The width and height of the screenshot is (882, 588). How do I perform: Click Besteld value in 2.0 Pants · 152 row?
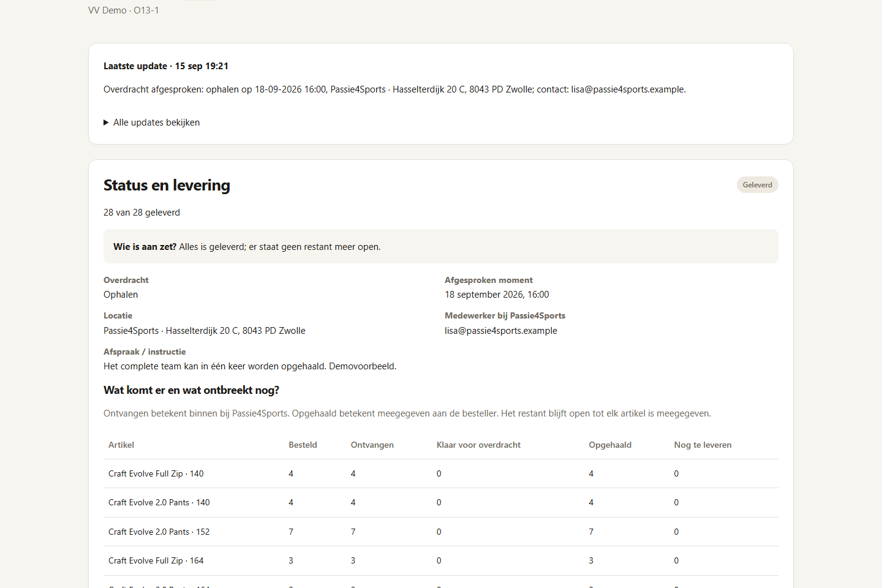pyautogui.click(x=291, y=532)
